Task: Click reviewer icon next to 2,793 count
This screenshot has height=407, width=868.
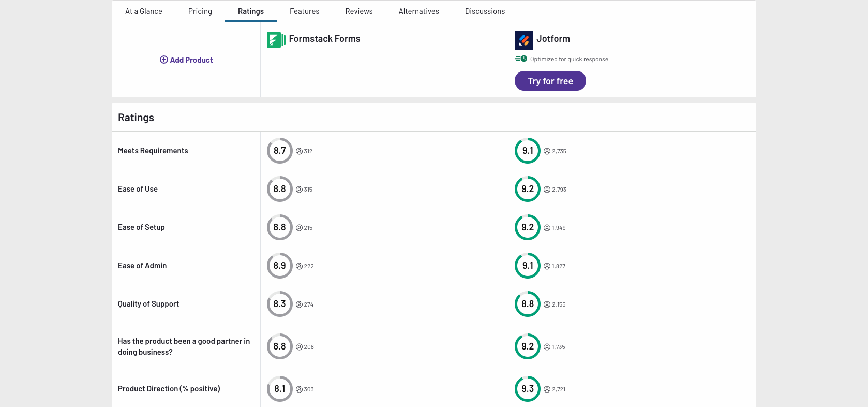Action: (547, 190)
